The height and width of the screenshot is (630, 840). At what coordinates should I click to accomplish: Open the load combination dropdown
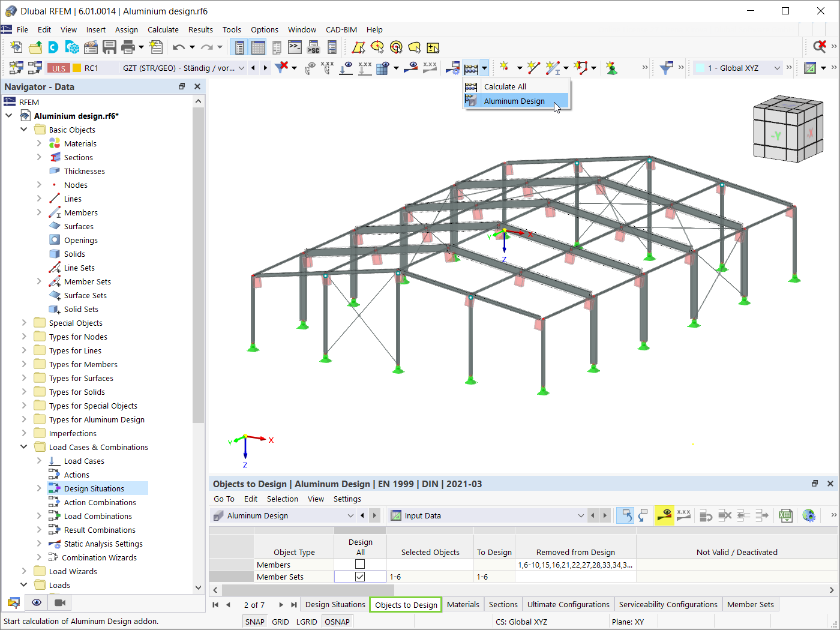[x=241, y=68]
